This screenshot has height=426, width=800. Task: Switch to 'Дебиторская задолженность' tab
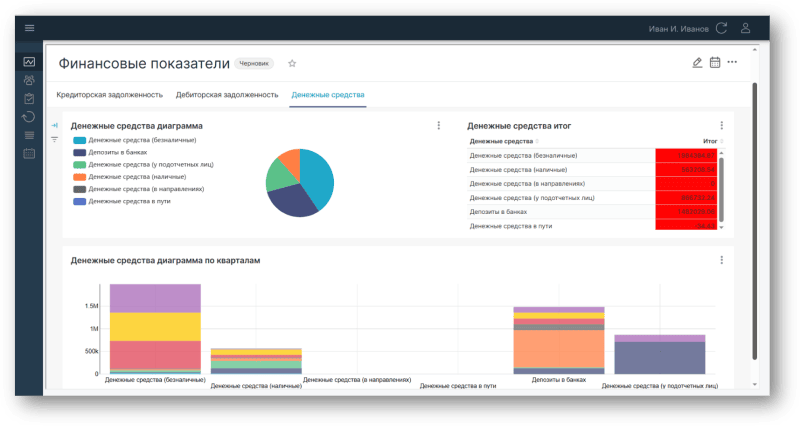click(226, 95)
